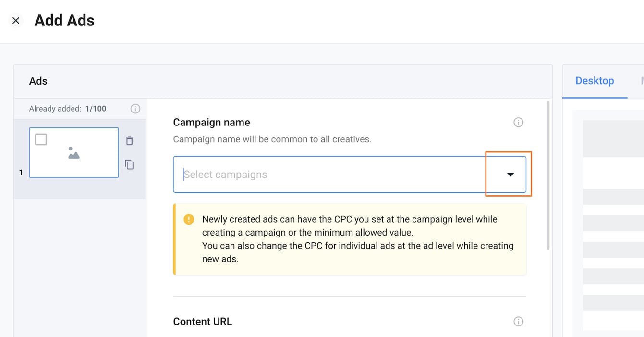Delete ad 1 using the trash icon

(x=129, y=140)
